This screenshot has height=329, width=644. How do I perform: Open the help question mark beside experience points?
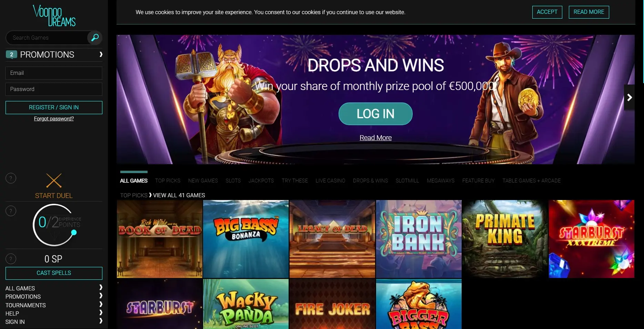[x=11, y=211]
